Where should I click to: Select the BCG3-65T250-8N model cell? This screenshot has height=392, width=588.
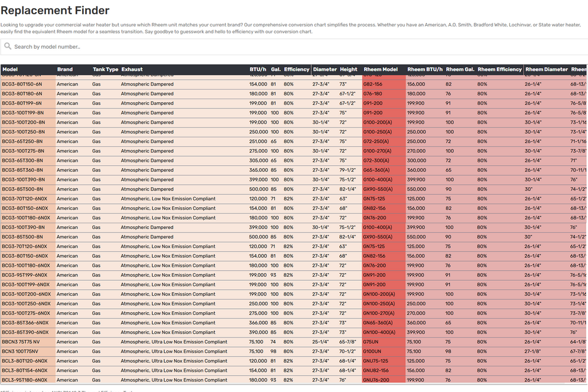point(22,141)
